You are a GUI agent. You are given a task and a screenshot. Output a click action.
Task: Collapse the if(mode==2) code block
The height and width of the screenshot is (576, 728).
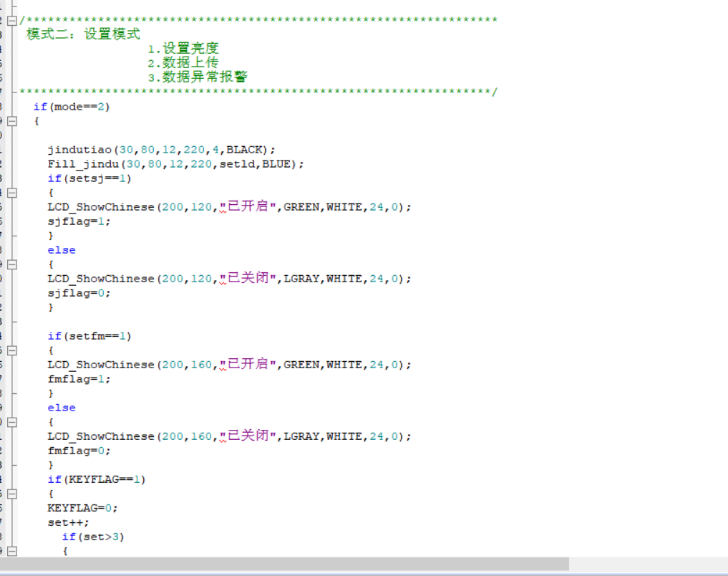pyautogui.click(x=11, y=121)
